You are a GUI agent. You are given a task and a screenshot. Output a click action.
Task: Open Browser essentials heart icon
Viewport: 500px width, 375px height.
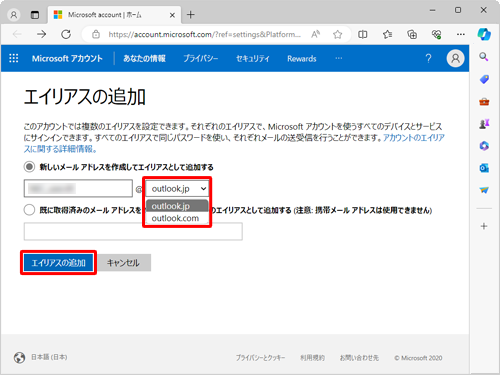pos(436,34)
